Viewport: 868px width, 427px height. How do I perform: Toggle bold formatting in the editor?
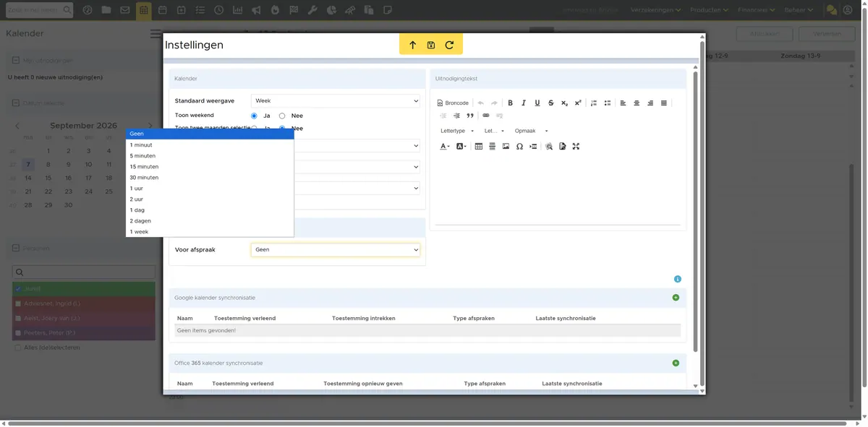tap(510, 103)
